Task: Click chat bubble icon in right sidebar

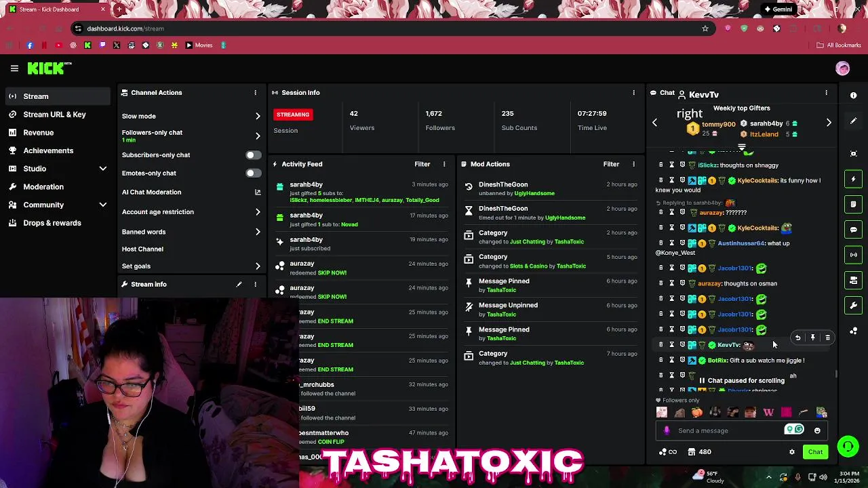Action: click(853, 230)
